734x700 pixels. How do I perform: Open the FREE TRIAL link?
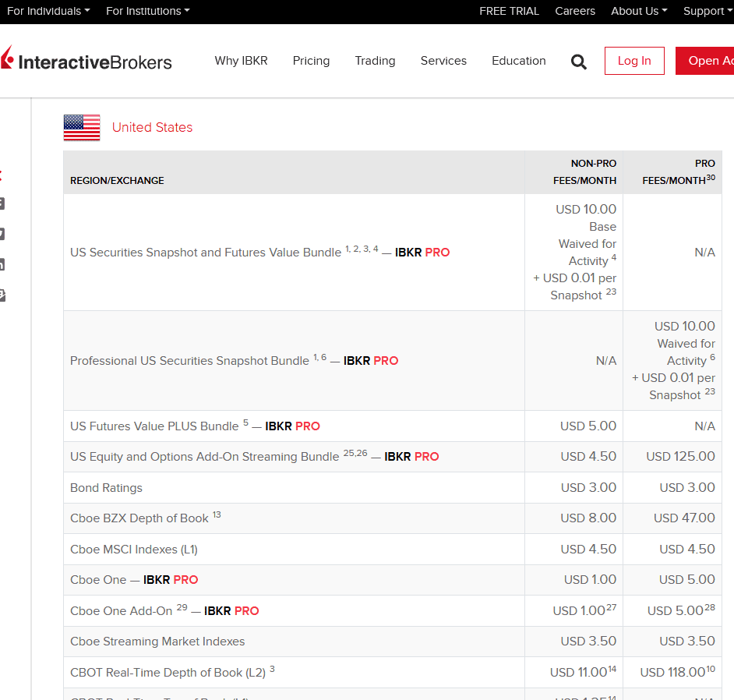pos(509,11)
